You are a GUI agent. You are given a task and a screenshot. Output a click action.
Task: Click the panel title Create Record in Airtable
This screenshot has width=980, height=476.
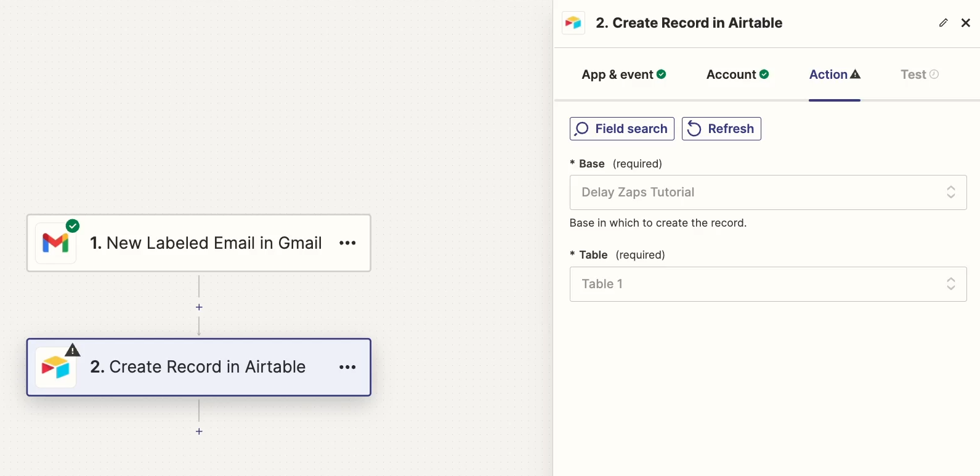pos(689,23)
